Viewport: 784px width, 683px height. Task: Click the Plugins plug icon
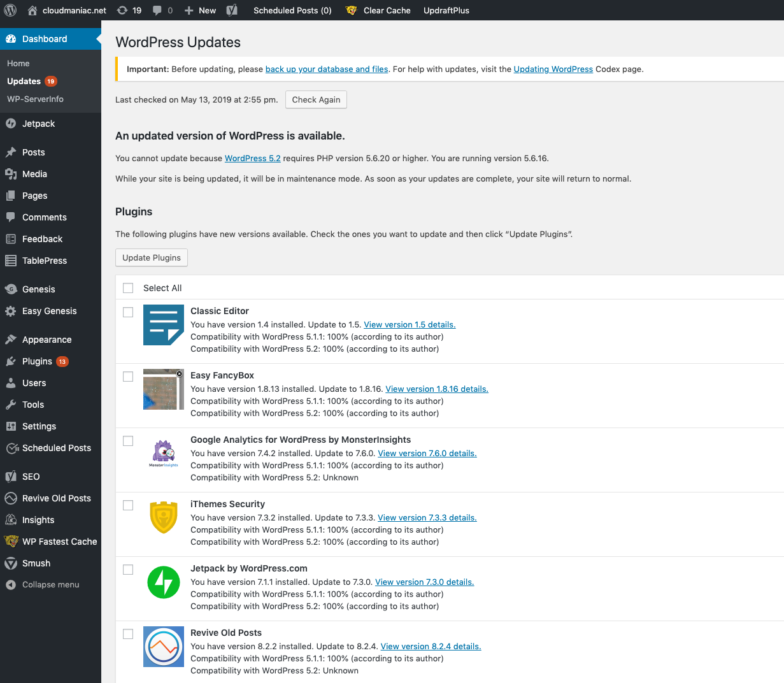click(x=11, y=361)
